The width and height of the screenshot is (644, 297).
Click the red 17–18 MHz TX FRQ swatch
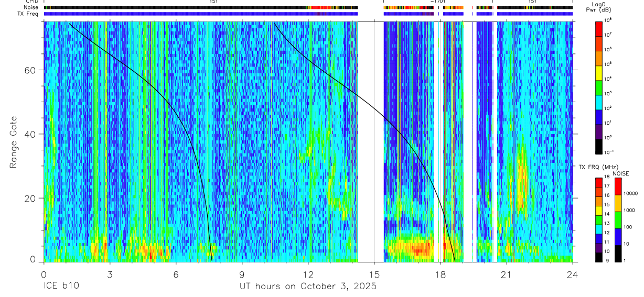[x=598, y=182]
